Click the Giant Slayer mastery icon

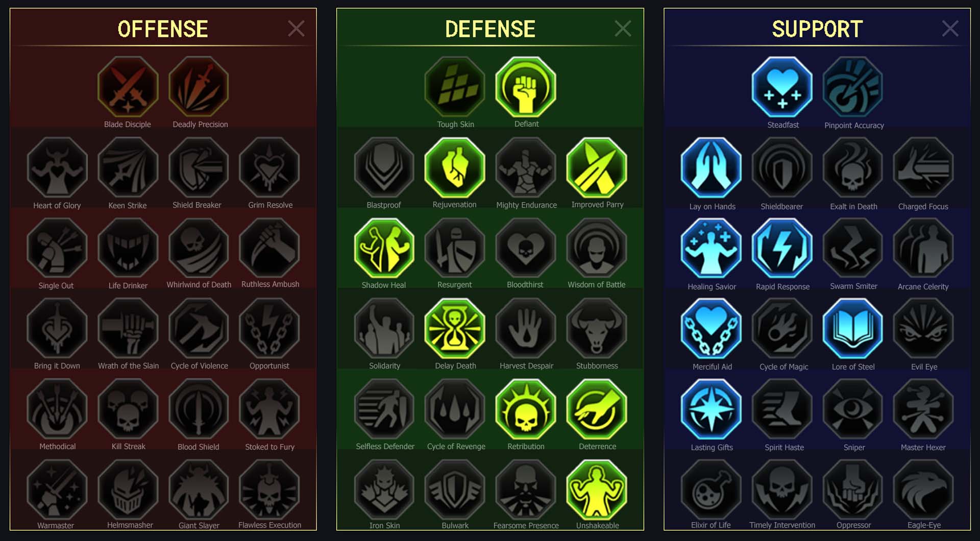[x=199, y=489]
